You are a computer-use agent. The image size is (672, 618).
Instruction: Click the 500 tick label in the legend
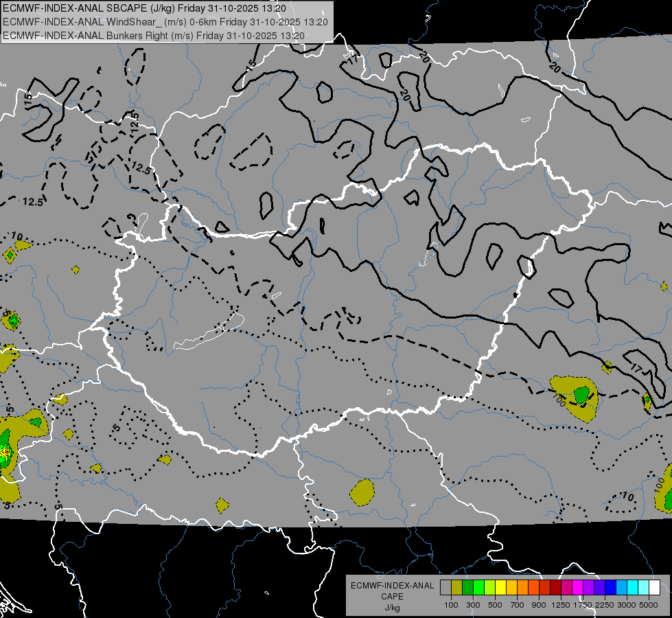pyautogui.click(x=495, y=605)
